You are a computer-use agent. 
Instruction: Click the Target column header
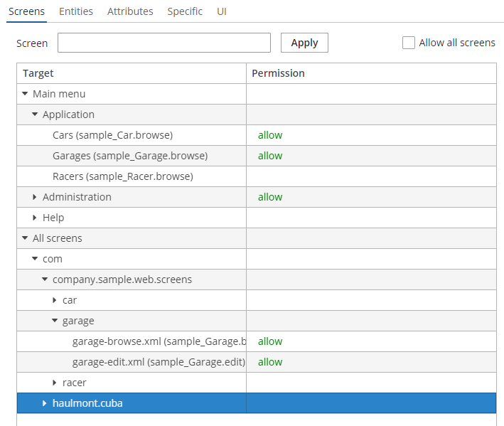(132, 73)
